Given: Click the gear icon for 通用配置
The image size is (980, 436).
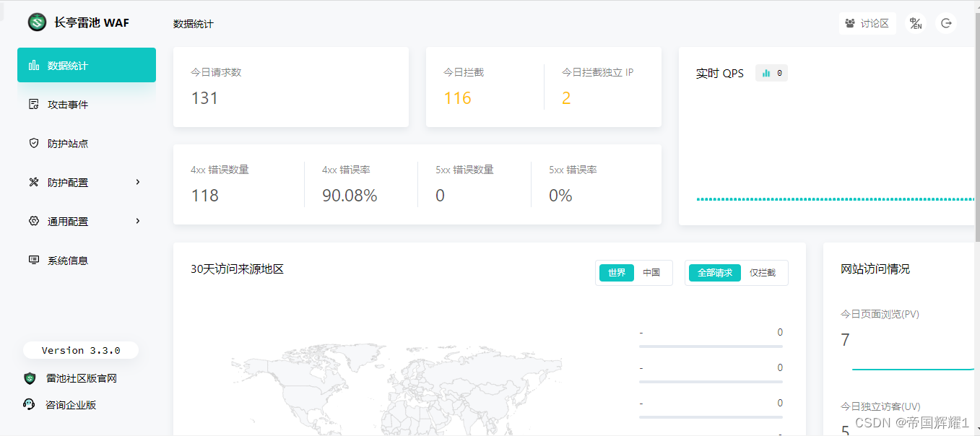Looking at the screenshot, I should 34,221.
